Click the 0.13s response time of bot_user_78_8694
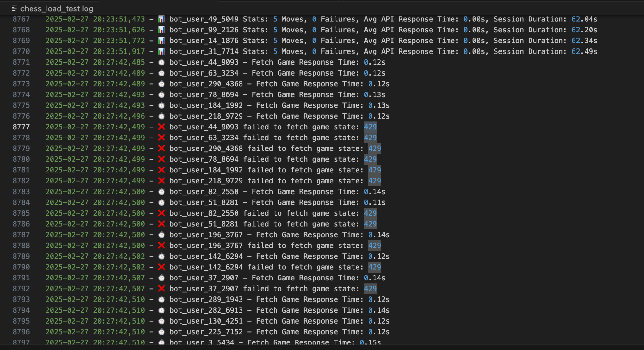The height and width of the screenshot is (350, 644). 375,95
